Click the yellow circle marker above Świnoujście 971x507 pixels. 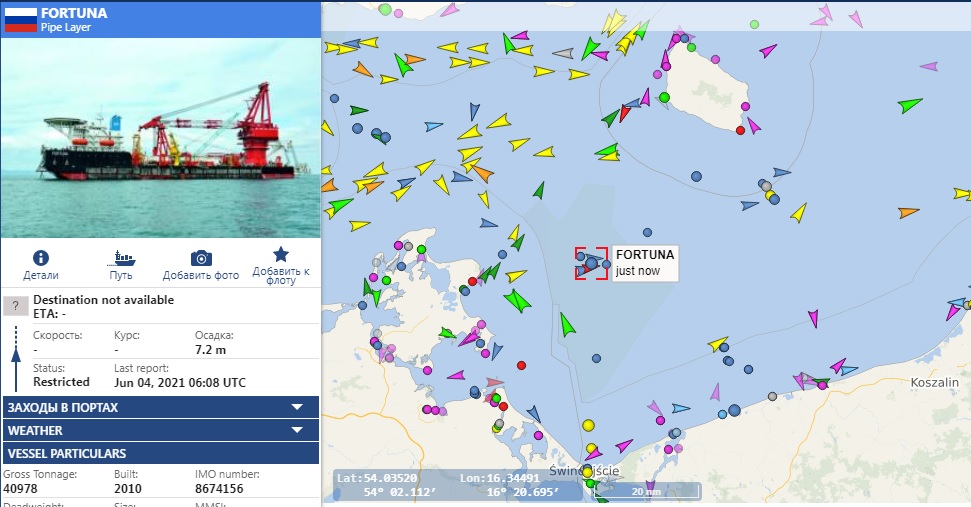tap(588, 425)
